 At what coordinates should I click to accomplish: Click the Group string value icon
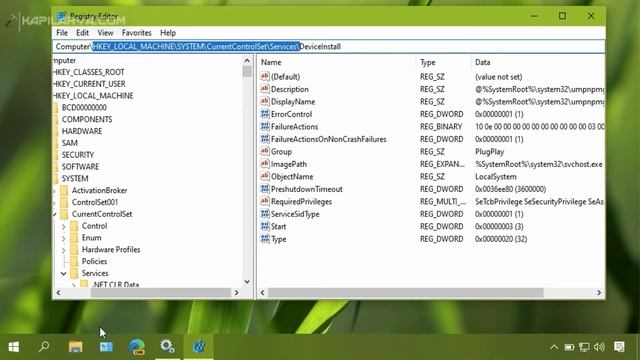coord(264,151)
